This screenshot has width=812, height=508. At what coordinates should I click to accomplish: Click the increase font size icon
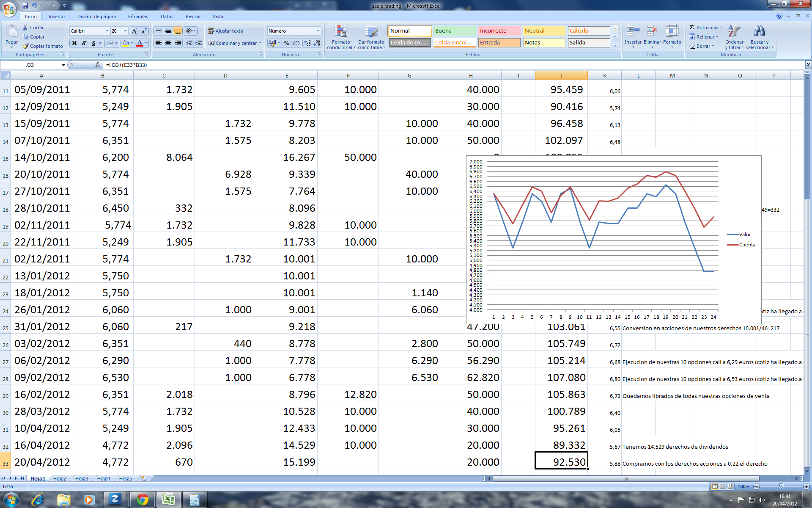point(134,31)
